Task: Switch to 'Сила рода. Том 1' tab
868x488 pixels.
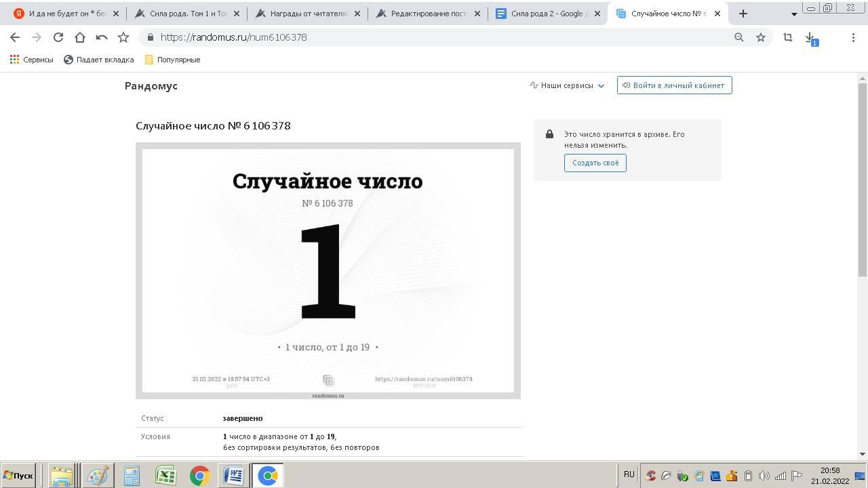Action: click(x=187, y=14)
